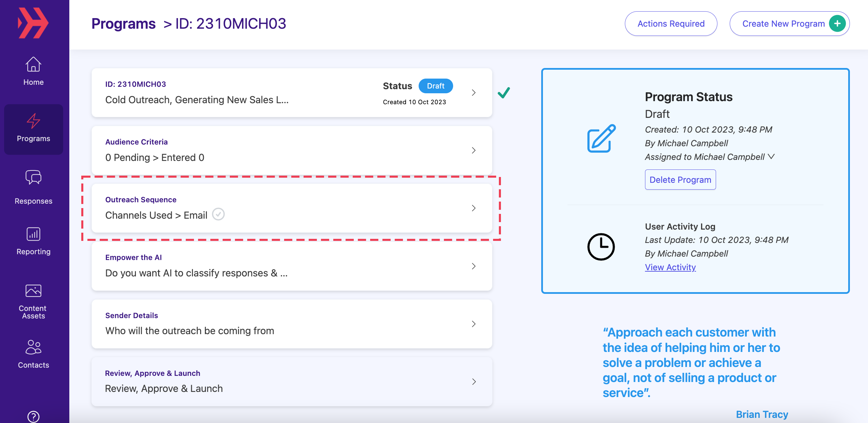This screenshot has height=423, width=868.
Task: Open the Empower the AI section
Action: coord(292,266)
